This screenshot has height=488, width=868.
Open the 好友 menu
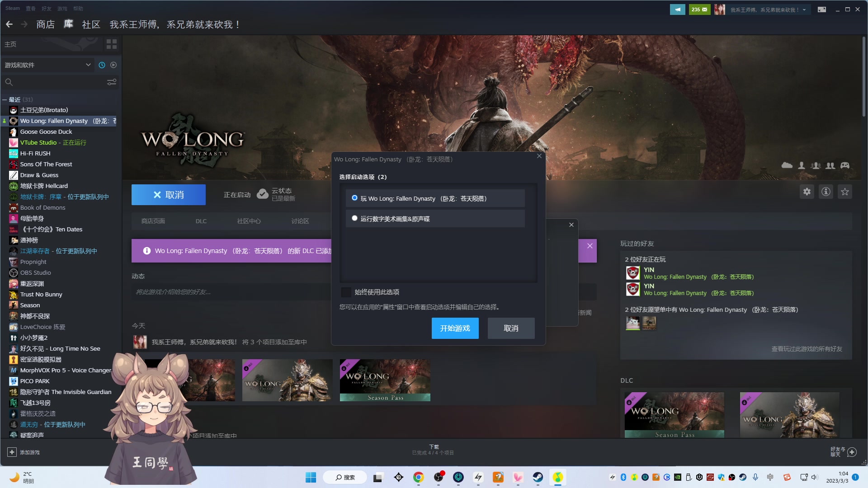(46, 8)
